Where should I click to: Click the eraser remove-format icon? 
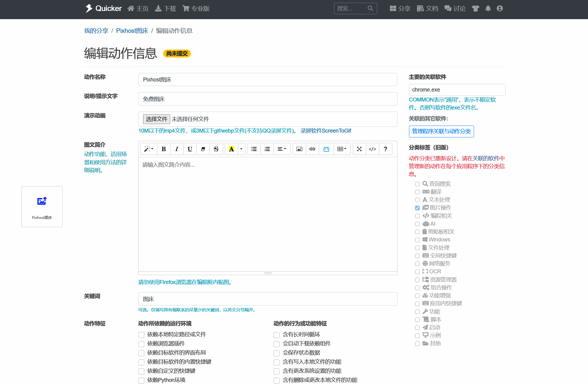click(203, 149)
